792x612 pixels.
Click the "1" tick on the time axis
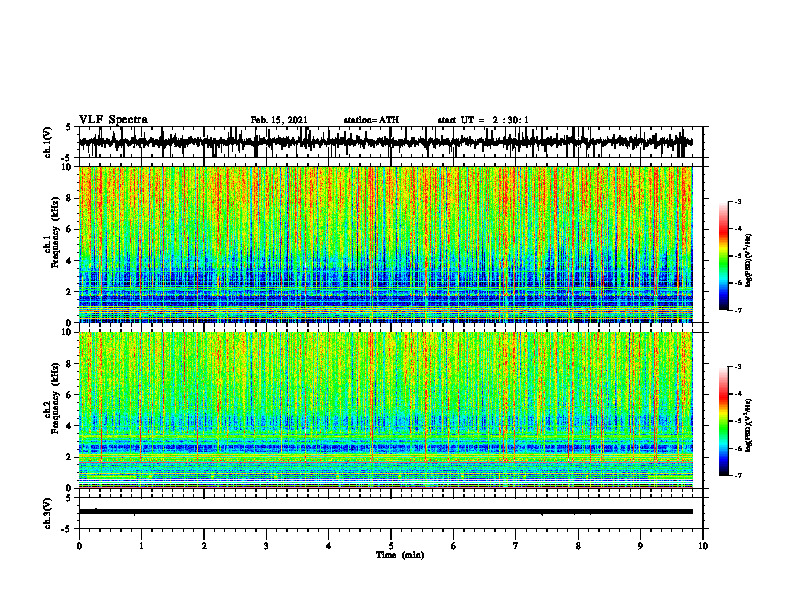click(x=141, y=546)
